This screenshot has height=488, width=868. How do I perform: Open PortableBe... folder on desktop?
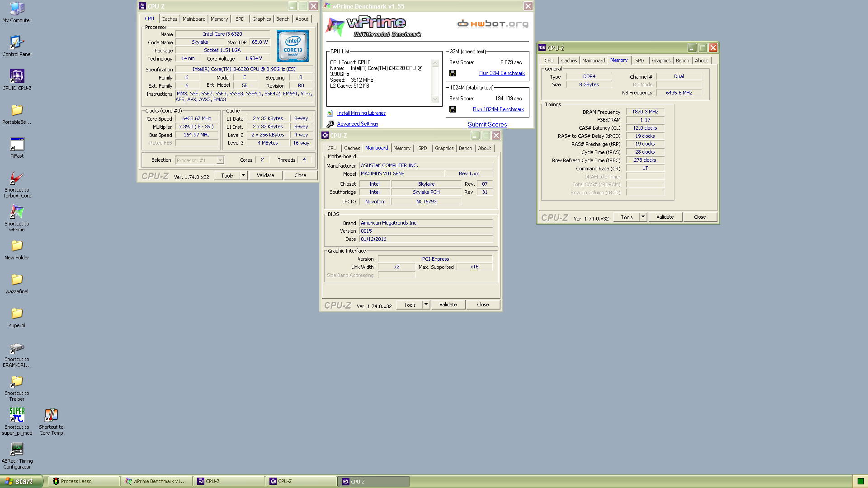coord(17,114)
